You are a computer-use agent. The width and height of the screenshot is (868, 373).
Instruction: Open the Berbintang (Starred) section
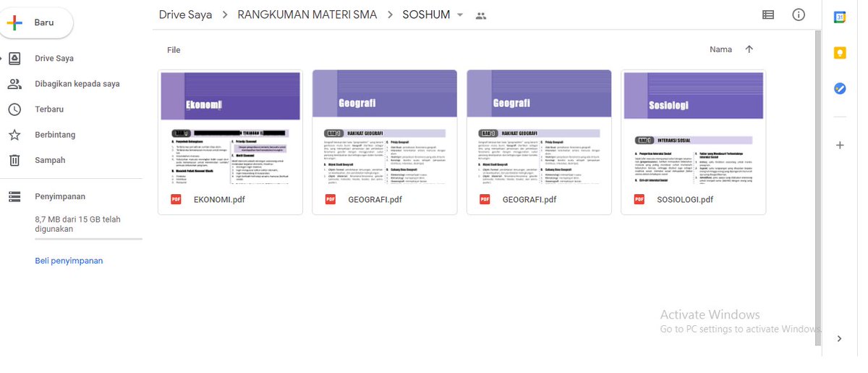55,135
